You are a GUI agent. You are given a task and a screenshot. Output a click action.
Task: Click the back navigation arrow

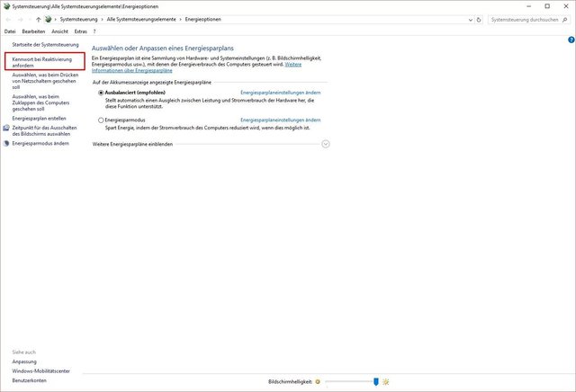click(8, 20)
